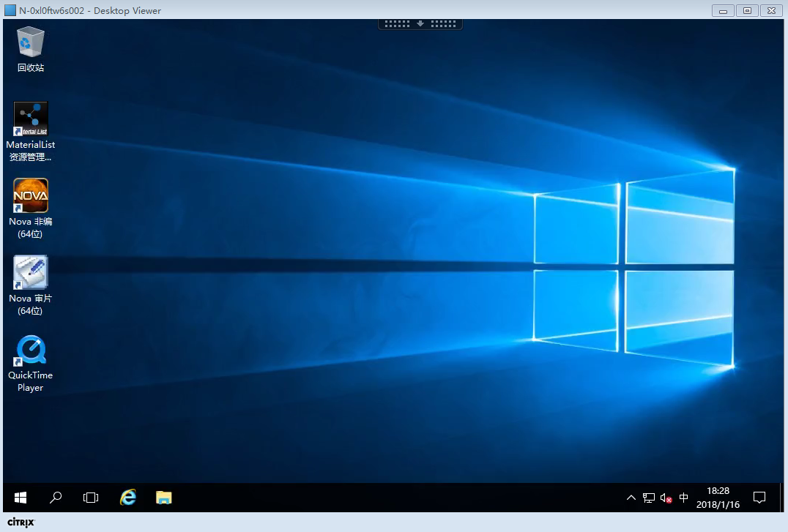Screen dimensions: 788x532
Task: Switch the 中 input method indicator
Action: click(683, 498)
